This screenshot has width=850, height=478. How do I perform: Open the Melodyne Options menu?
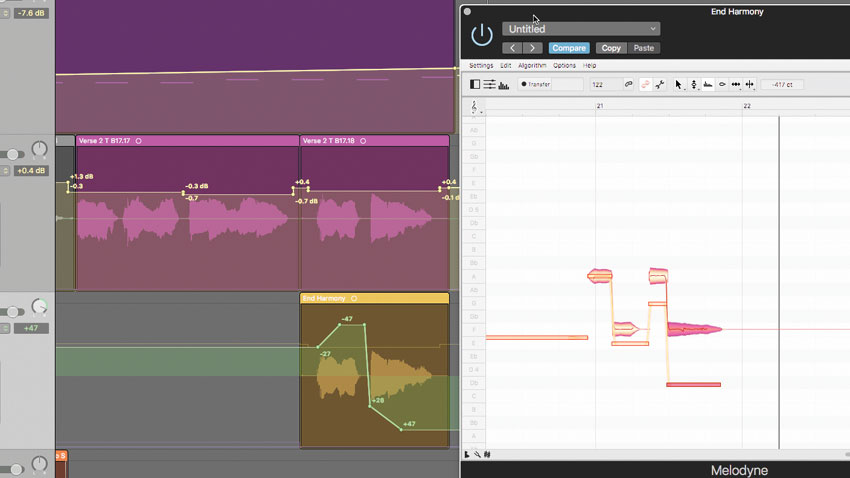(x=564, y=66)
